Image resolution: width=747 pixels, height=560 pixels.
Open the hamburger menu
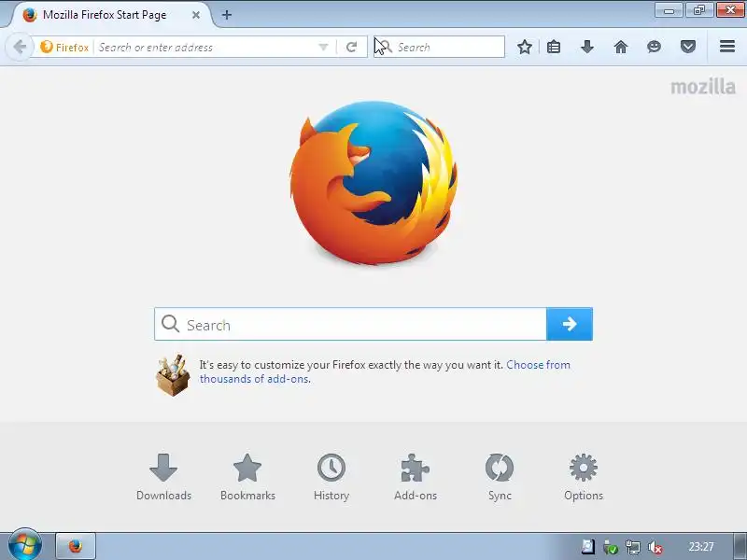click(x=727, y=47)
